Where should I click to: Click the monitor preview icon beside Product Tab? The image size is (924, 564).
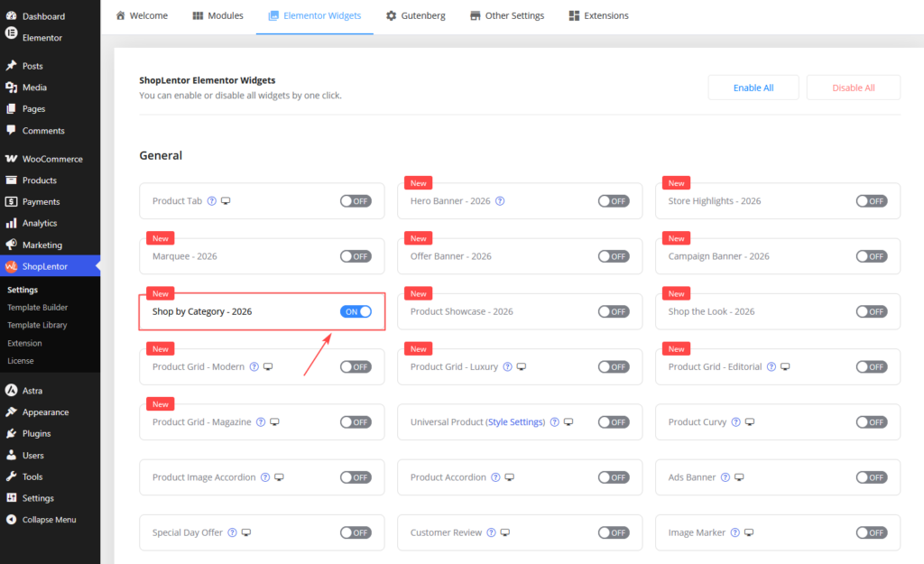pyautogui.click(x=226, y=201)
